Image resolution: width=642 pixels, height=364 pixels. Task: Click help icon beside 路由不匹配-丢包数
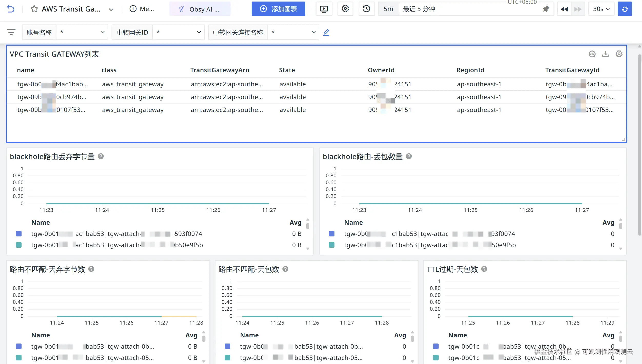[x=285, y=269]
